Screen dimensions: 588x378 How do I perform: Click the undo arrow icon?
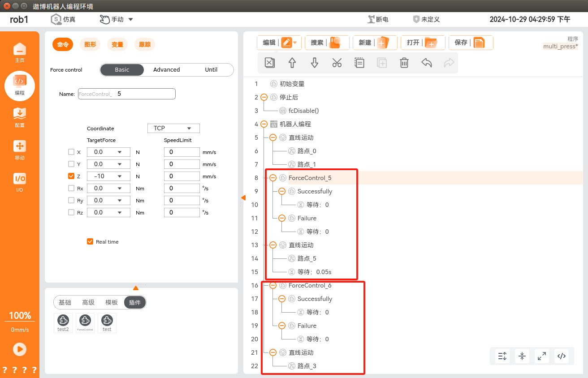coord(427,63)
